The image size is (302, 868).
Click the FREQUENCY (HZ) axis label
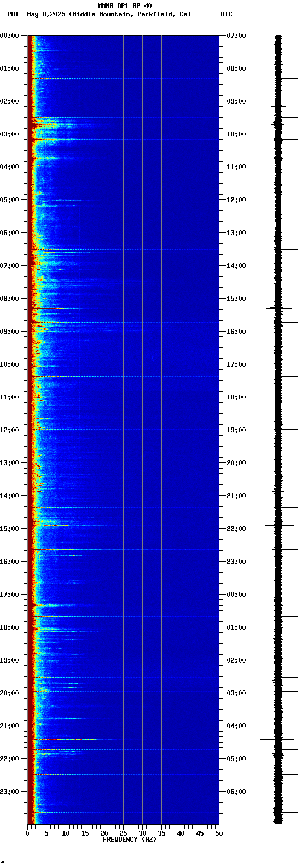point(130,840)
